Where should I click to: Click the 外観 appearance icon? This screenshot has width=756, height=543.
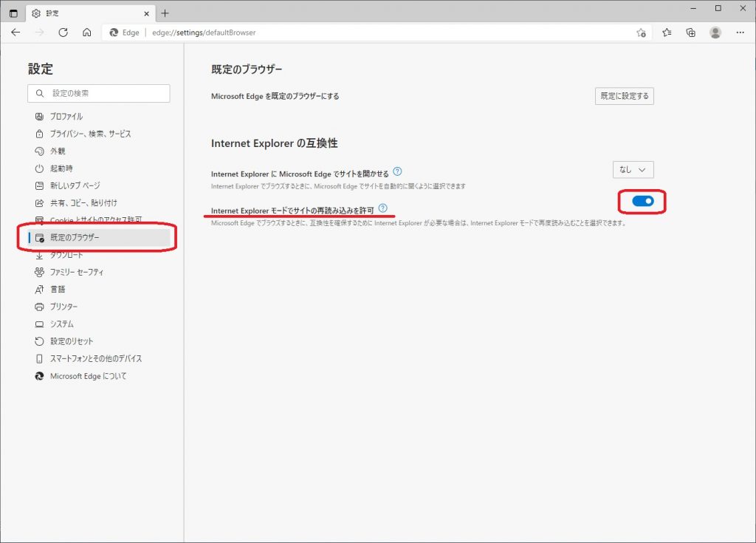coord(40,151)
